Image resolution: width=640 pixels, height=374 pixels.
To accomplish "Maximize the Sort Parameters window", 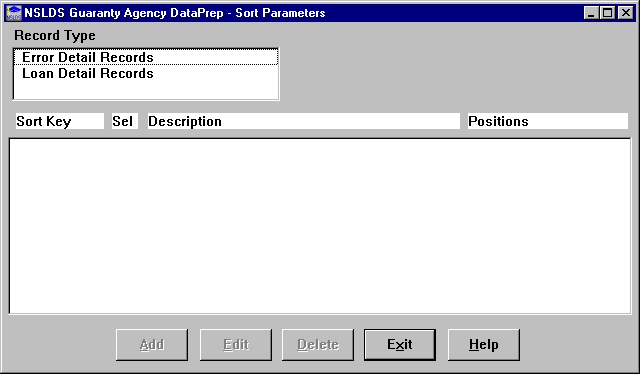I will [x=607, y=13].
